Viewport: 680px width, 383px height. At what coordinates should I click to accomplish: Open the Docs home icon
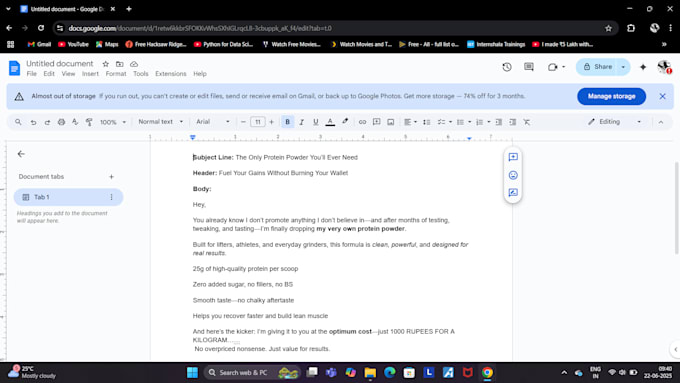click(14, 68)
